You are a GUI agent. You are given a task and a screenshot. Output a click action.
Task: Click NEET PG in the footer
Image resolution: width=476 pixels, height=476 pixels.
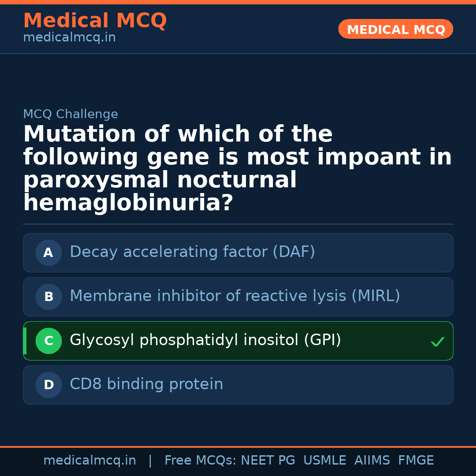pos(268,461)
